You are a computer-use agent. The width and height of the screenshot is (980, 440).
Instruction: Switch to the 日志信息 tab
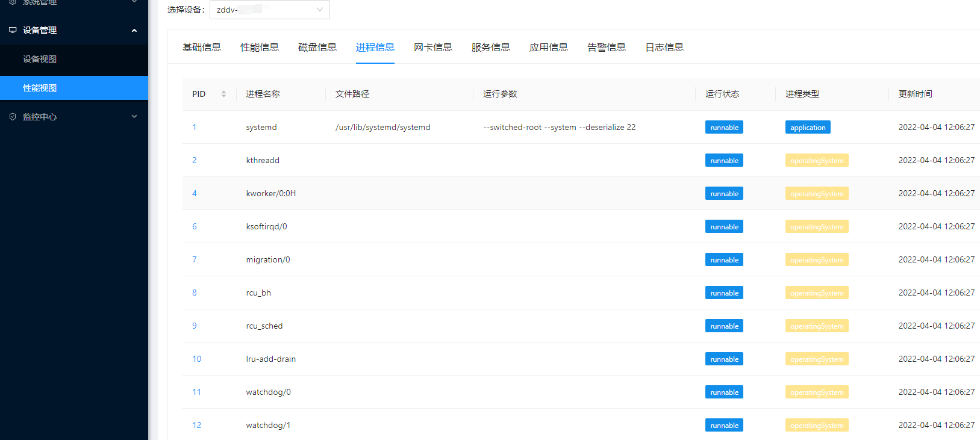click(664, 47)
